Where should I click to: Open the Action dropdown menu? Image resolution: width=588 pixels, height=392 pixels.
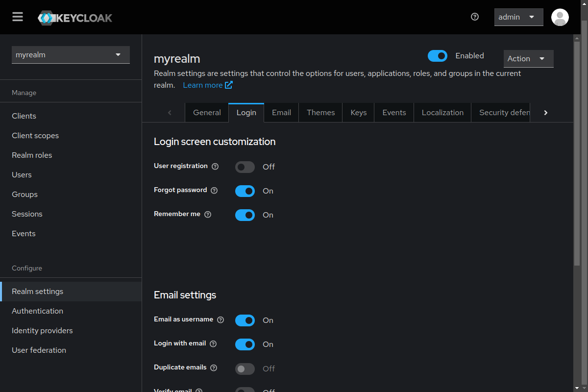pyautogui.click(x=528, y=59)
